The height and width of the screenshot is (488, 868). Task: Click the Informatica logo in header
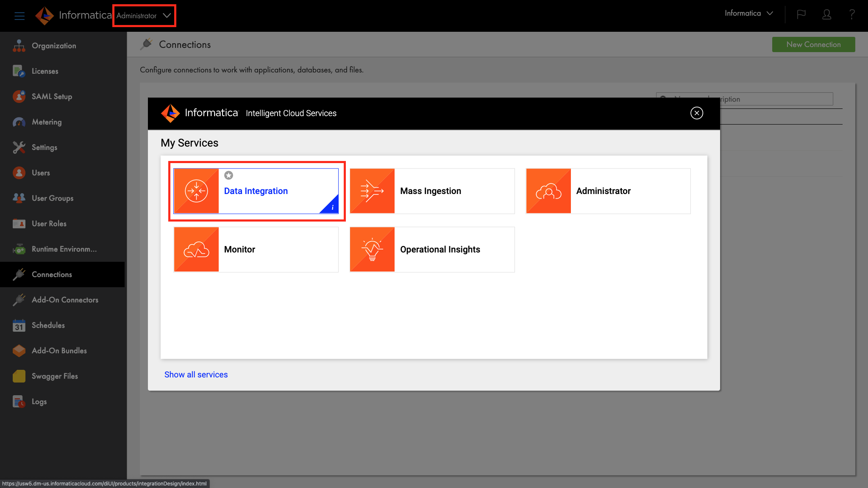pyautogui.click(x=73, y=16)
